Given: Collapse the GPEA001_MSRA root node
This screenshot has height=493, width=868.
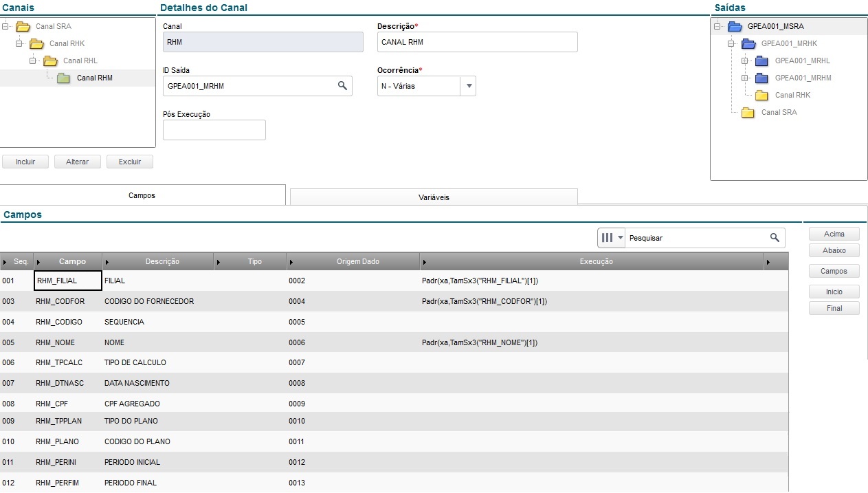Looking at the screenshot, I should tap(717, 27).
